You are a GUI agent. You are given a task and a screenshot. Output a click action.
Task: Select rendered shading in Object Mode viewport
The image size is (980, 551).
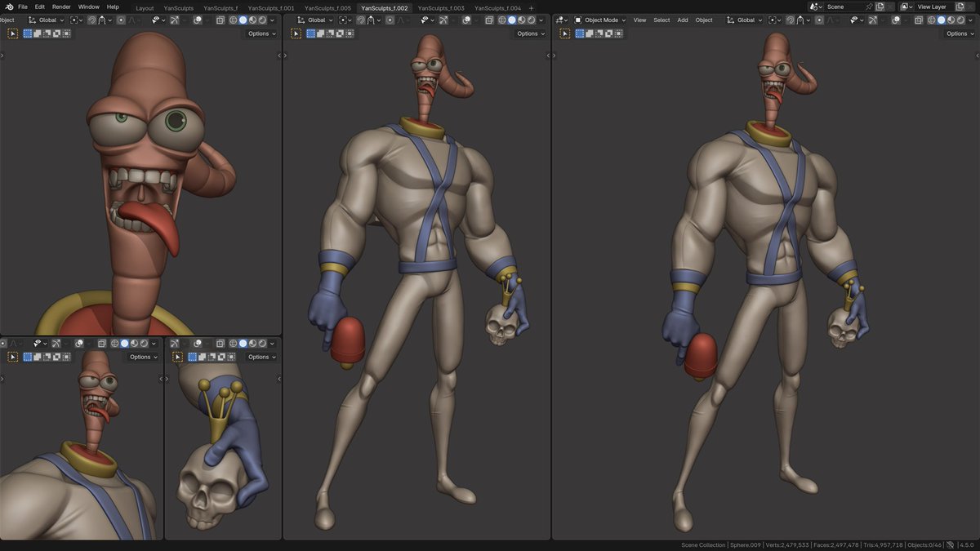click(961, 20)
